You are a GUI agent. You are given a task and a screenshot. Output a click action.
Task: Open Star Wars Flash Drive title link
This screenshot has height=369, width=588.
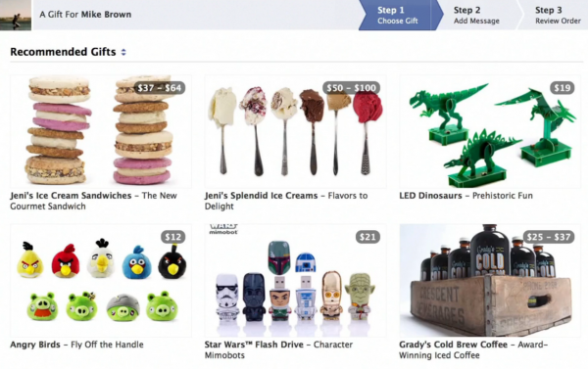pyautogui.click(x=254, y=345)
